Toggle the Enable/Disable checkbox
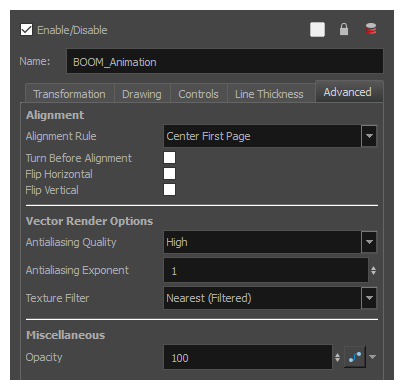404x390 pixels. point(27,30)
